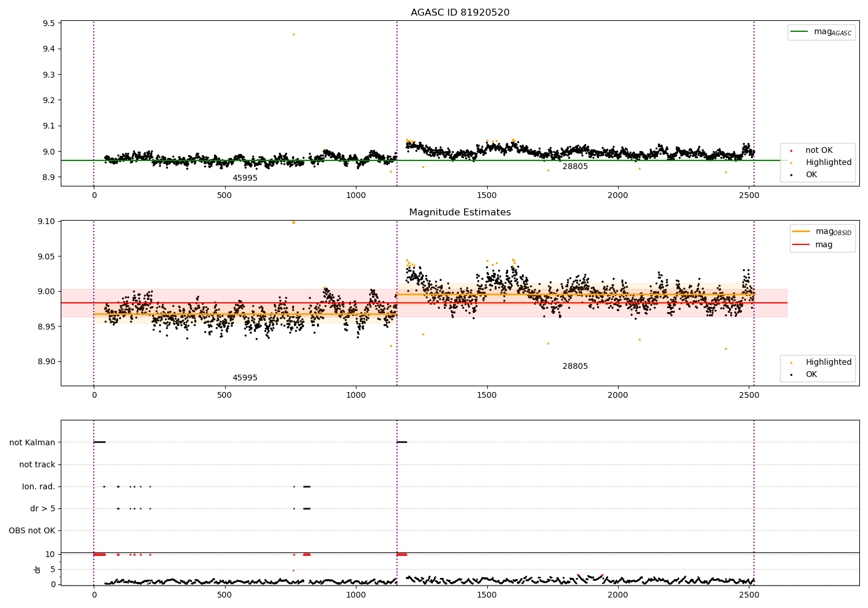
Task: Click the 'dr > 5' row label
Action: tap(43, 508)
